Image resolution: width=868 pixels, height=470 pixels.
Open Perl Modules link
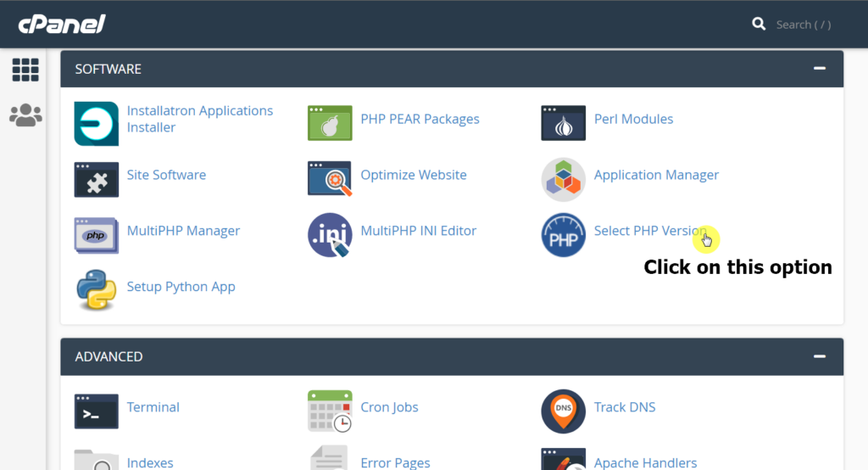tap(633, 119)
